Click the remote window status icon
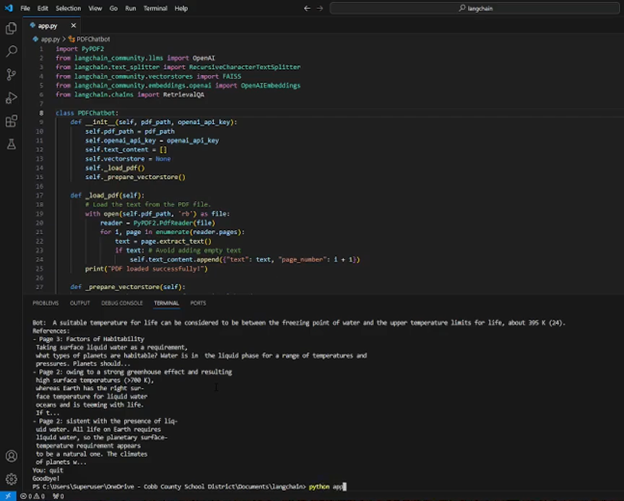Image resolution: width=624 pixels, height=501 pixels. click(8, 496)
